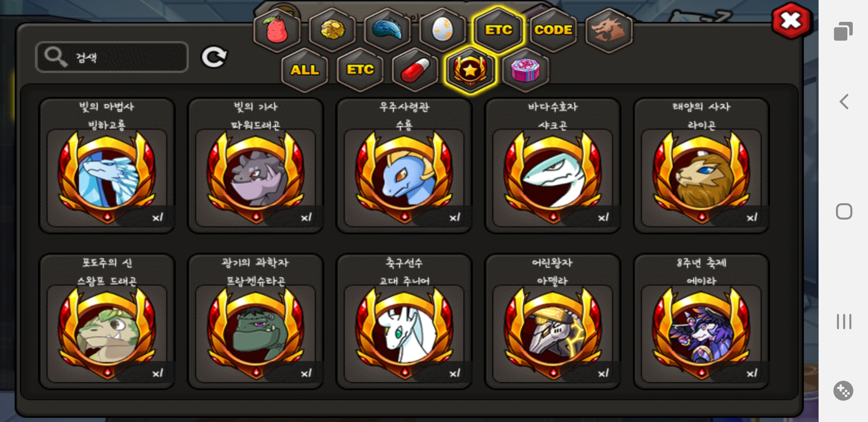The width and height of the screenshot is (868, 422).
Task: Open the red fruit food category
Action: (277, 30)
